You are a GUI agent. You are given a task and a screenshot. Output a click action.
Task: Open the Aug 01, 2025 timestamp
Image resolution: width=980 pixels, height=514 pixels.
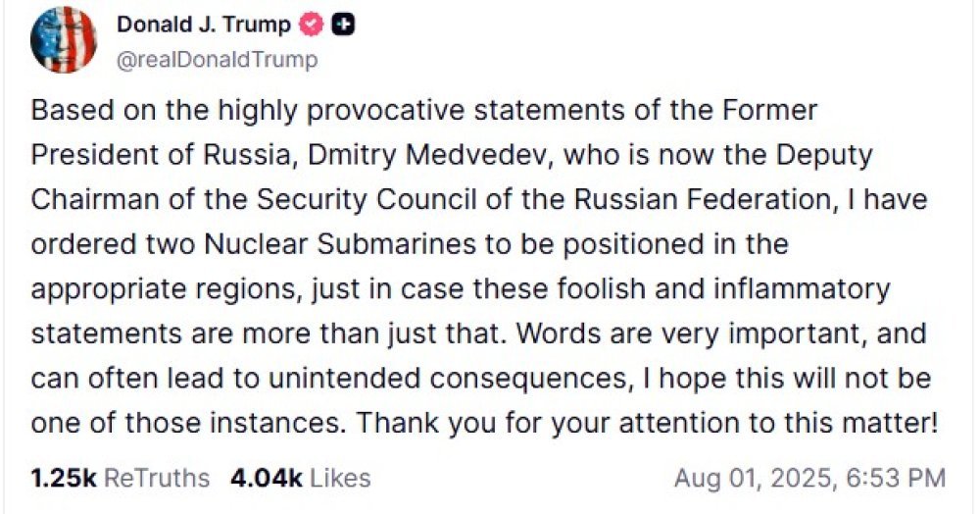[x=754, y=479]
